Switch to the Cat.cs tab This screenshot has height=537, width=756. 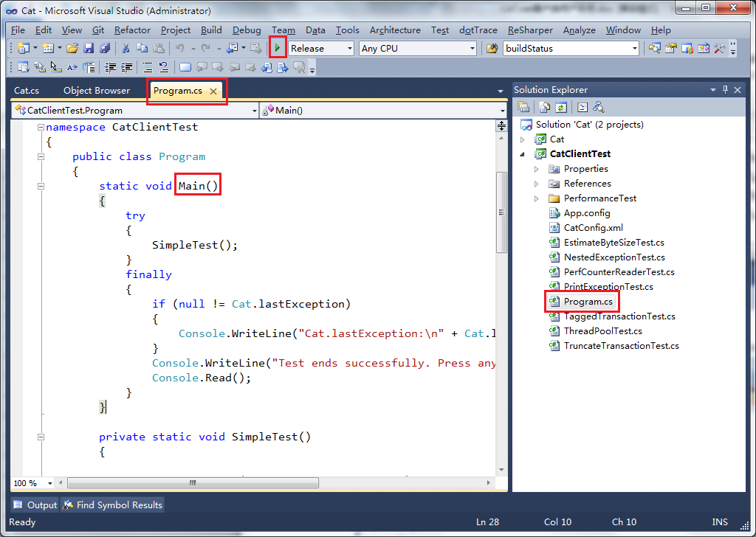[x=27, y=91]
